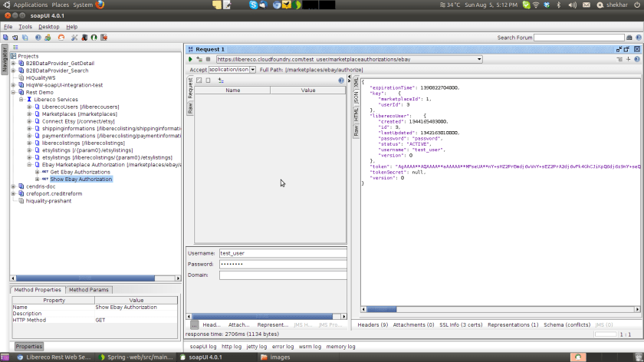The image size is (644, 362).
Task: Switch the request view to Raw
Action: click(x=190, y=108)
